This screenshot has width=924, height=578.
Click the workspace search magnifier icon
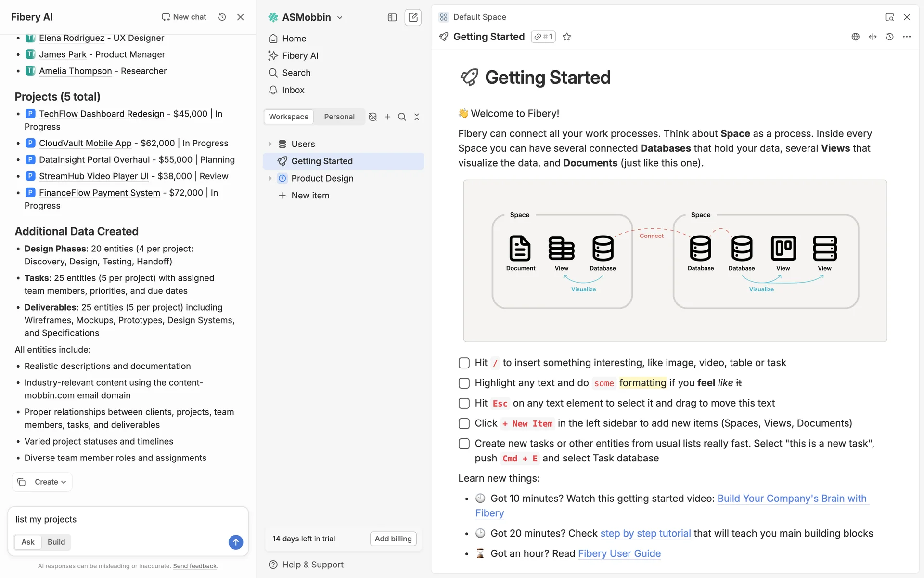coord(402,117)
